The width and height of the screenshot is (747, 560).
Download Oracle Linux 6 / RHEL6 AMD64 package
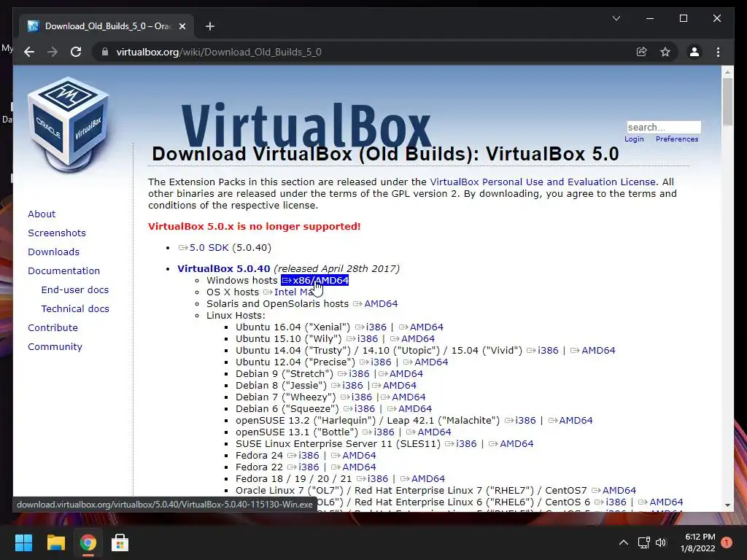click(x=661, y=502)
